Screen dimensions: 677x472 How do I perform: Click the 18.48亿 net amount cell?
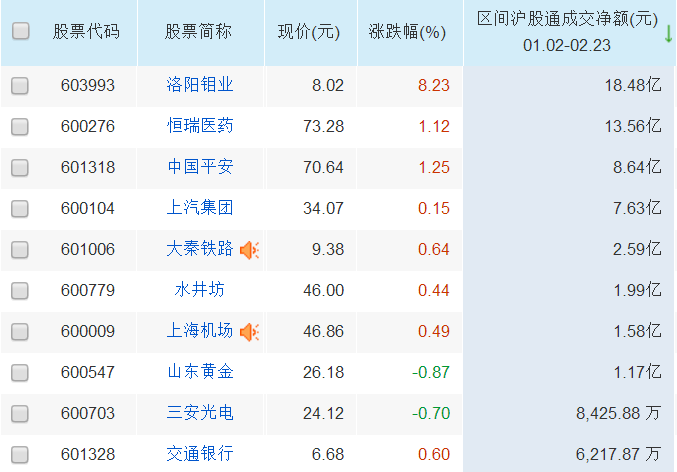click(x=633, y=86)
